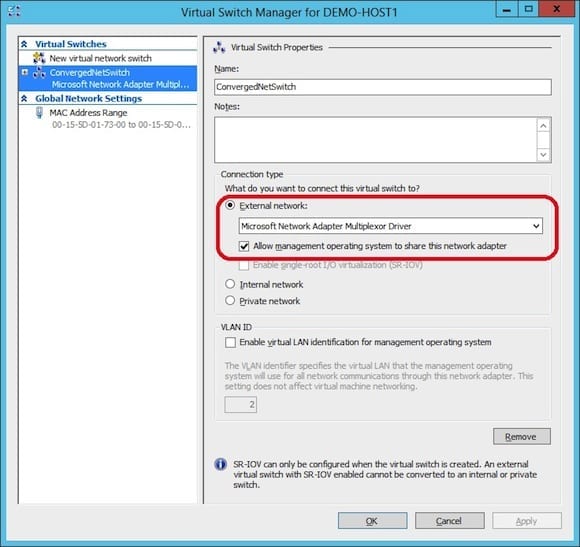Uncheck Allow management operating system sharing
The width and height of the screenshot is (580, 547).
coord(244,246)
